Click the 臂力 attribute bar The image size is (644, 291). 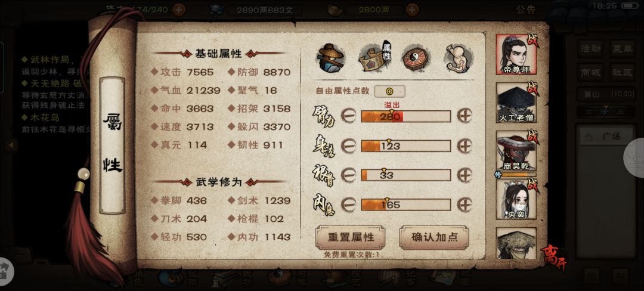point(406,116)
